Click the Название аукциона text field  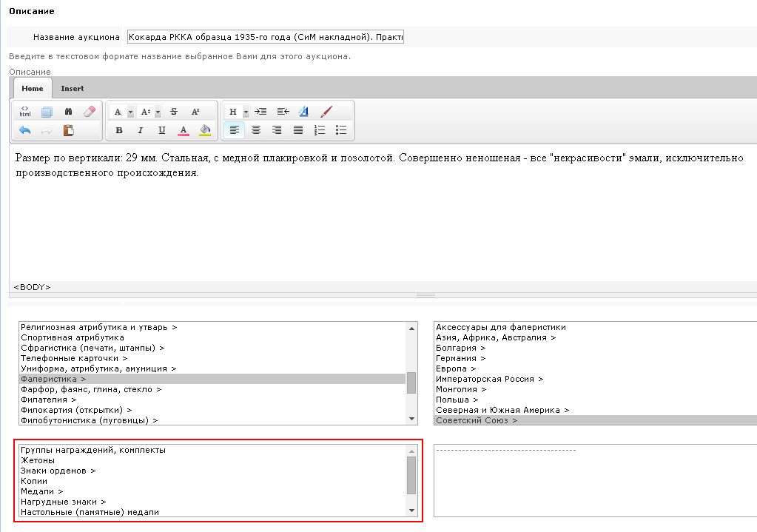[x=265, y=37]
